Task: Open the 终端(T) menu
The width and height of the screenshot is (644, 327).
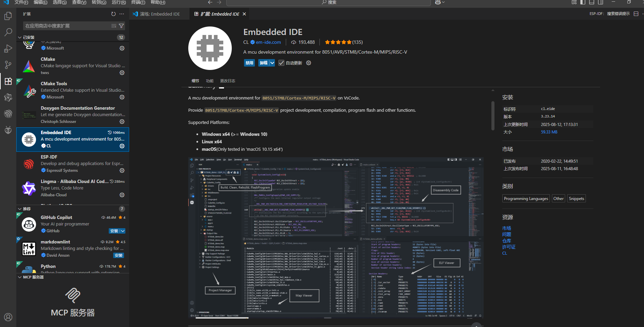Action: [x=138, y=2]
